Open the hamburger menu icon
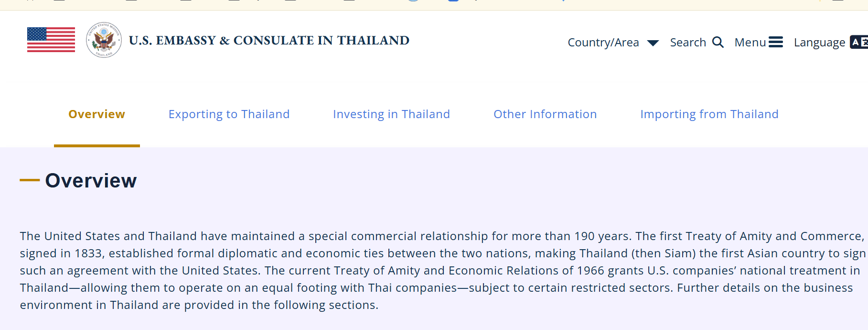868x330 pixels. click(775, 42)
